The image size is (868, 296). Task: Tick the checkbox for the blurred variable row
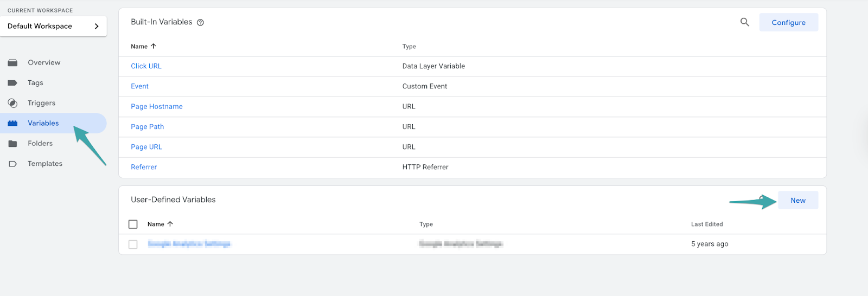[133, 244]
